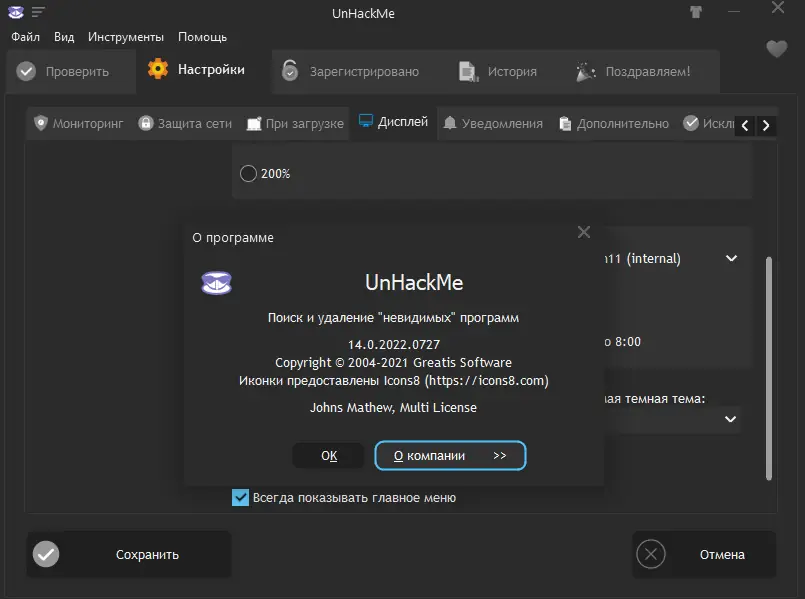Switch to the История tab
805x599 pixels.
click(499, 71)
